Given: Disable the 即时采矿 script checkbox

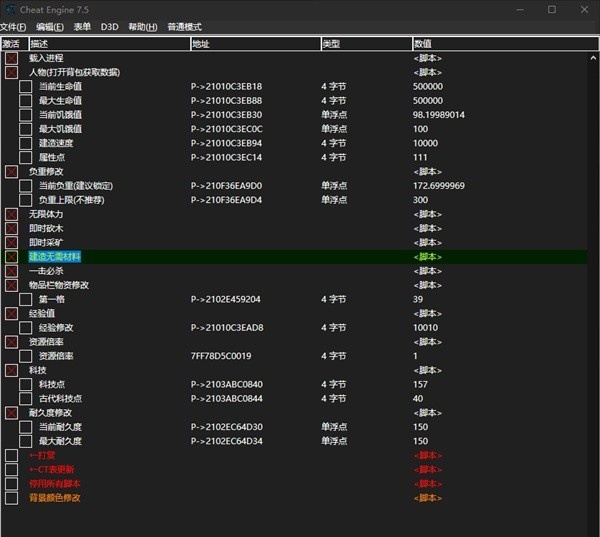Looking at the screenshot, I should pos(11,242).
